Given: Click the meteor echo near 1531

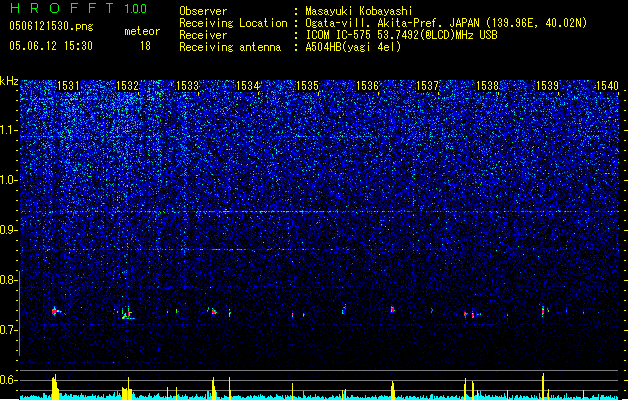Looking at the screenshot, I should 55,311.
